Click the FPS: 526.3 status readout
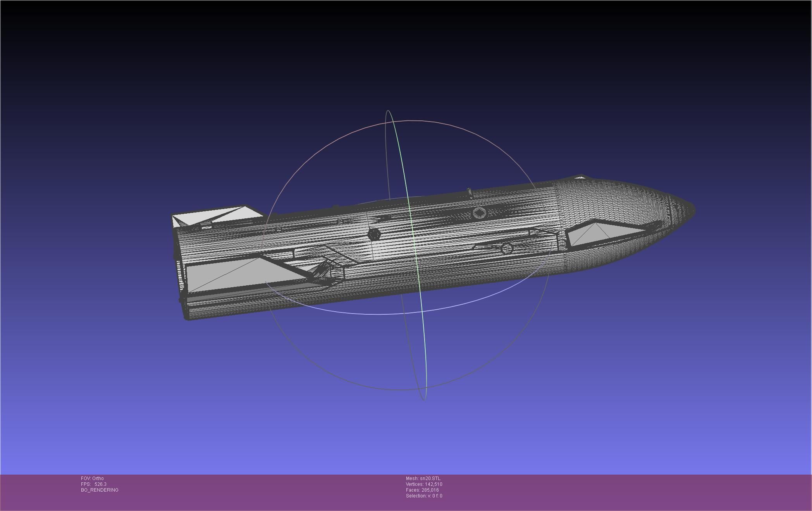 point(93,484)
